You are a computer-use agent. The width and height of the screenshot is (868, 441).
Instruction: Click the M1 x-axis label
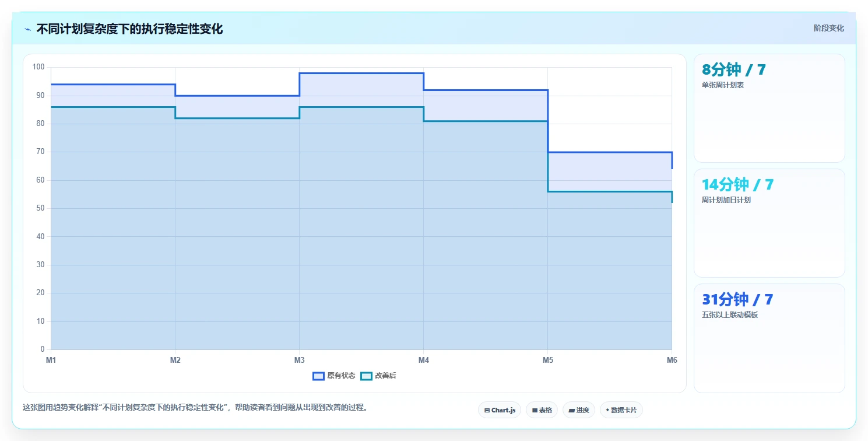51,360
